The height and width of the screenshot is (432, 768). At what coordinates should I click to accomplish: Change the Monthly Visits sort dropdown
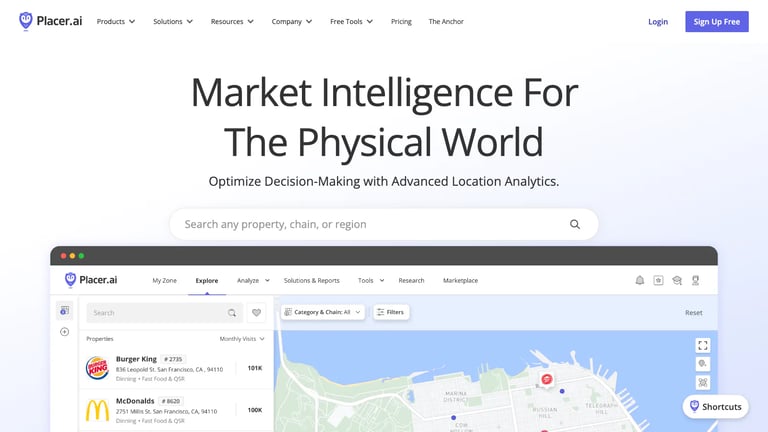tap(242, 339)
